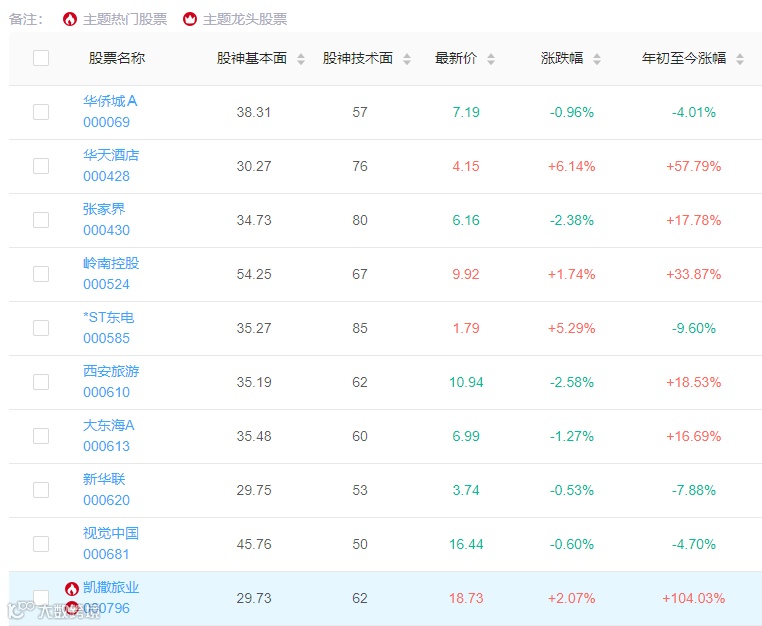Image resolution: width=762 pixels, height=626 pixels.
Task: Click the technical score 85
Action: (x=360, y=328)
